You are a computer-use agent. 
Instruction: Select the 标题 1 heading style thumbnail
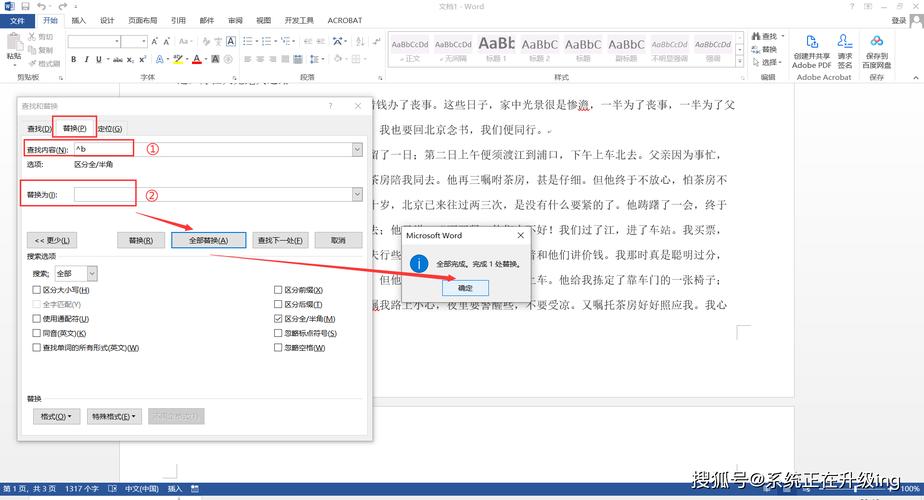coord(496,49)
